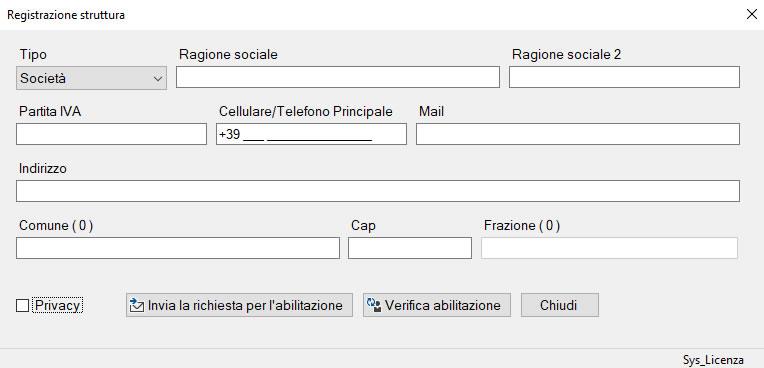Click the refresh icon on Verifica abilitazione
This screenshot has height=368, width=764.
[374, 306]
